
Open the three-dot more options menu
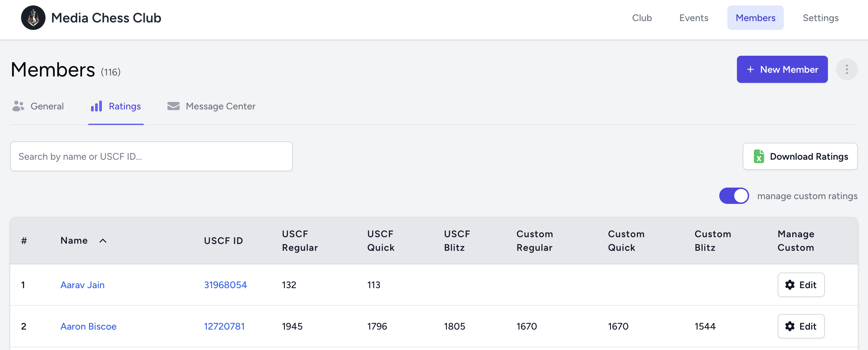[x=847, y=69]
